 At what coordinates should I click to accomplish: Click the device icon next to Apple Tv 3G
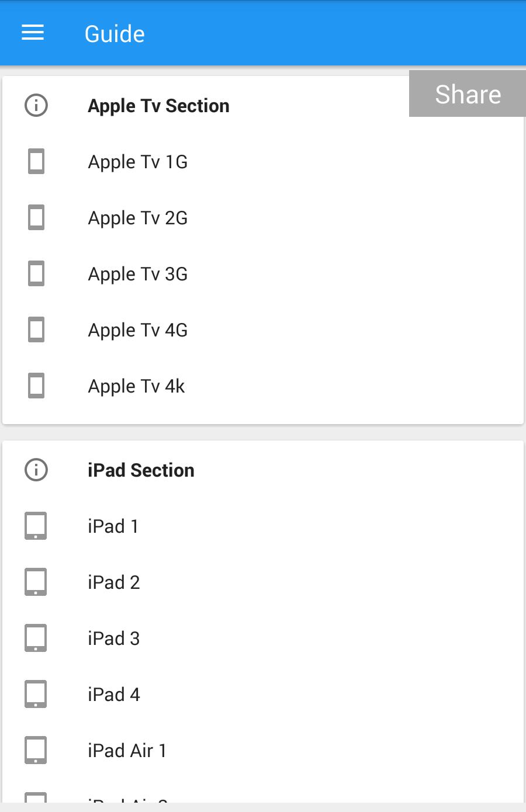pyautogui.click(x=36, y=274)
